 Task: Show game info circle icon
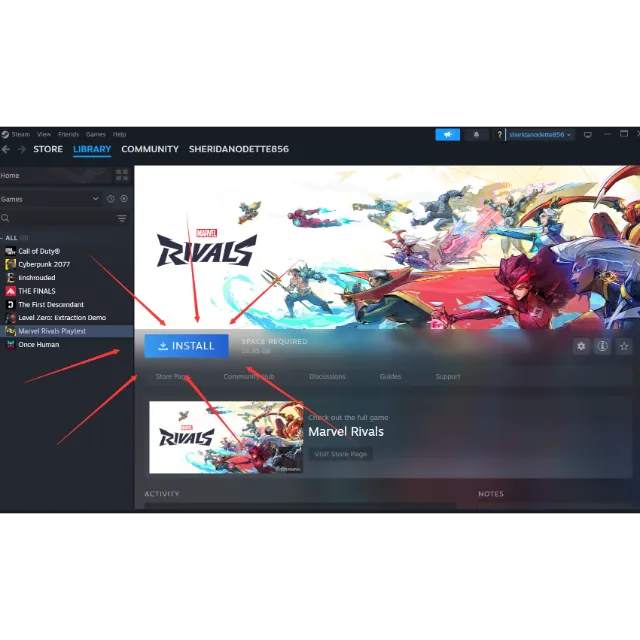click(x=602, y=347)
